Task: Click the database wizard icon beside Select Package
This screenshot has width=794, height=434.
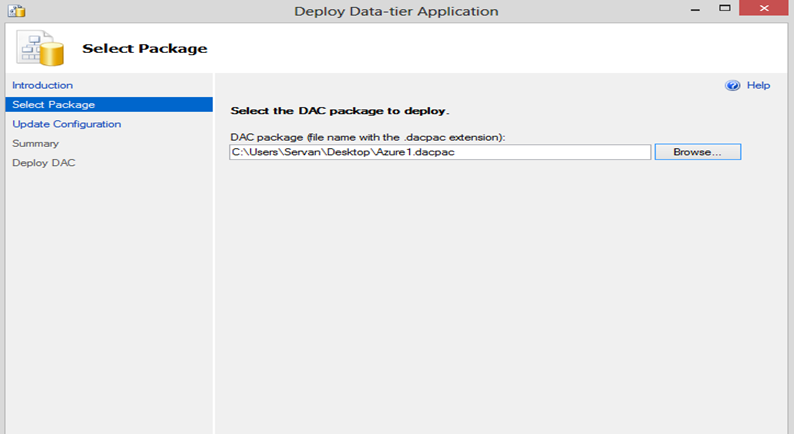Action: point(41,48)
